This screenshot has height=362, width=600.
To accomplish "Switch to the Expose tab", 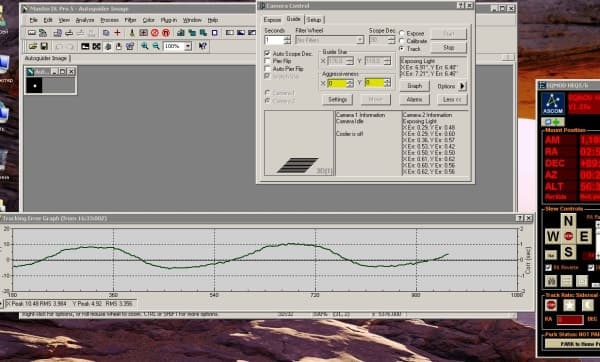I will pos(272,20).
